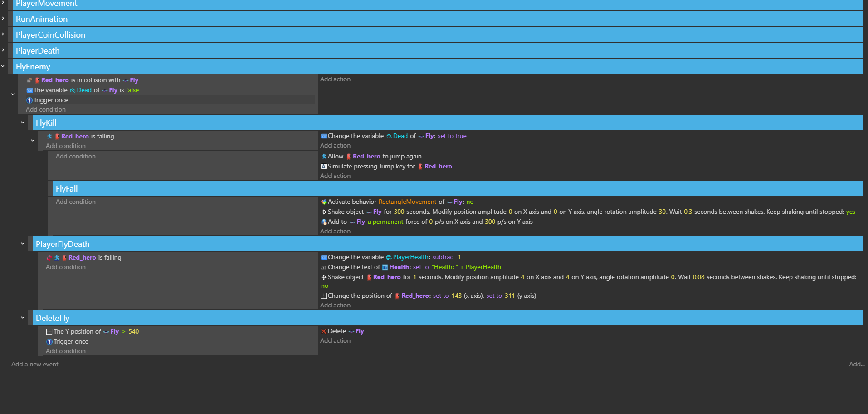
Task: Click the Activate behavior RectangleMovement icon
Action: click(324, 202)
